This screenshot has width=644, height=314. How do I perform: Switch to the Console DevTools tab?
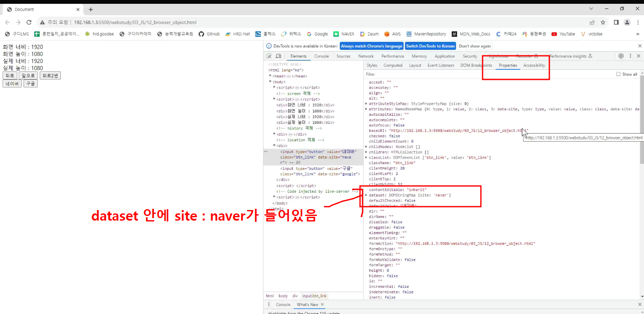(322, 56)
